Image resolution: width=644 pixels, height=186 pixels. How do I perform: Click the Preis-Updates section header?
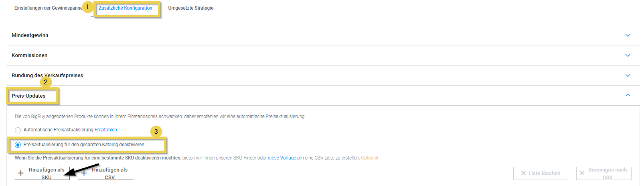click(28, 96)
